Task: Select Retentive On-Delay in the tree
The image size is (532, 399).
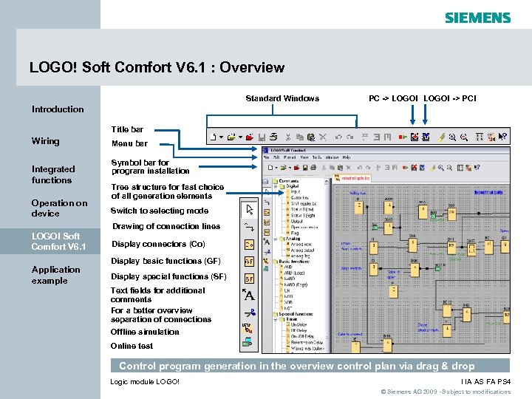Action: coord(307,342)
